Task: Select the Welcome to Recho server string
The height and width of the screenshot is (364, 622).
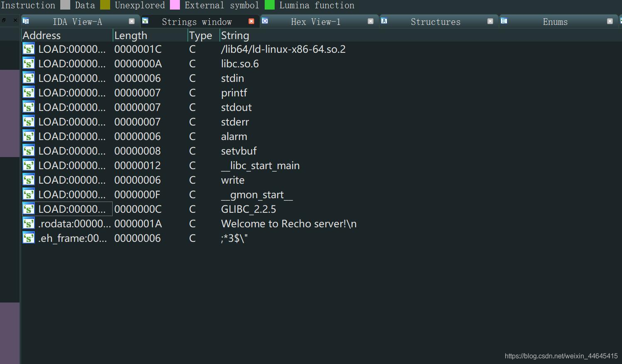Action: (289, 224)
